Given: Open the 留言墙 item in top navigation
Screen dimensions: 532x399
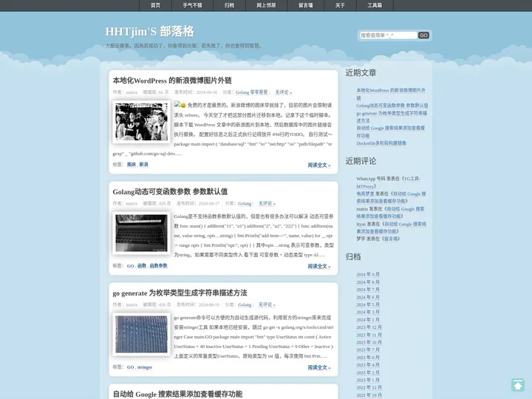Looking at the screenshot, I should point(306,5).
